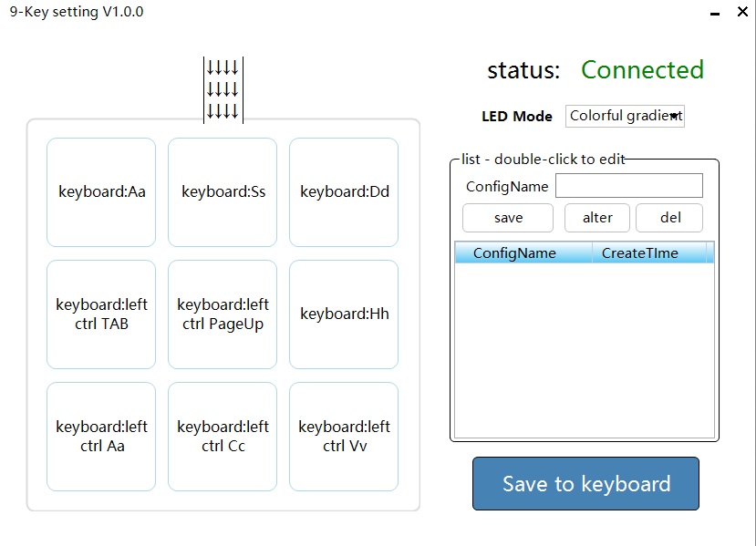Image resolution: width=756 pixels, height=546 pixels.
Task: Open the LED Mode dropdown
Action: click(x=625, y=116)
